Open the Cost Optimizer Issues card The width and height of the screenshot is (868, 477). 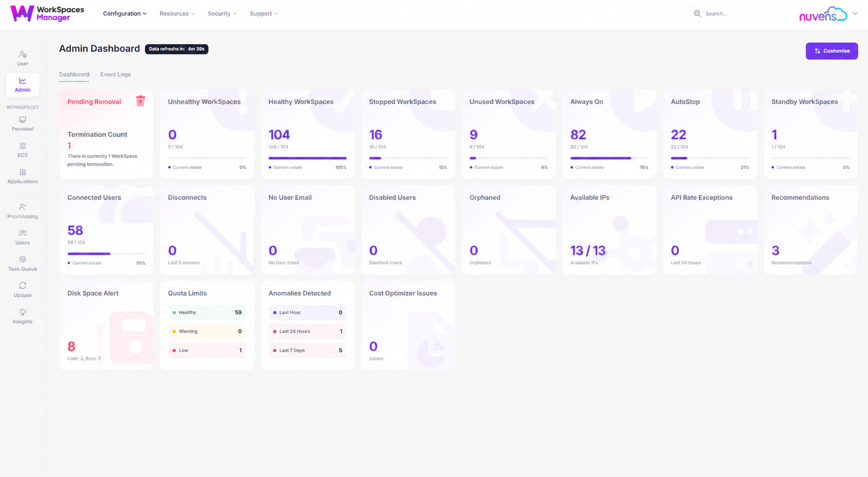pyautogui.click(x=408, y=325)
